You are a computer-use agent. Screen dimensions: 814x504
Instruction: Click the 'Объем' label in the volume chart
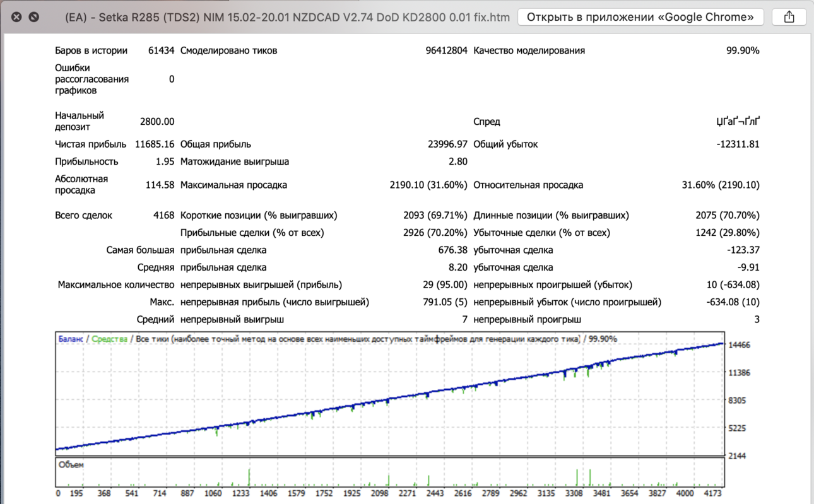click(x=71, y=465)
